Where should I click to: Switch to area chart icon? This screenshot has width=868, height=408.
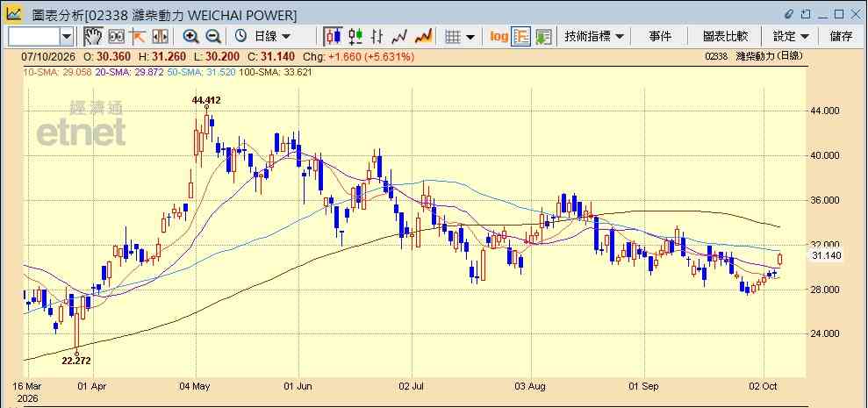pos(423,37)
